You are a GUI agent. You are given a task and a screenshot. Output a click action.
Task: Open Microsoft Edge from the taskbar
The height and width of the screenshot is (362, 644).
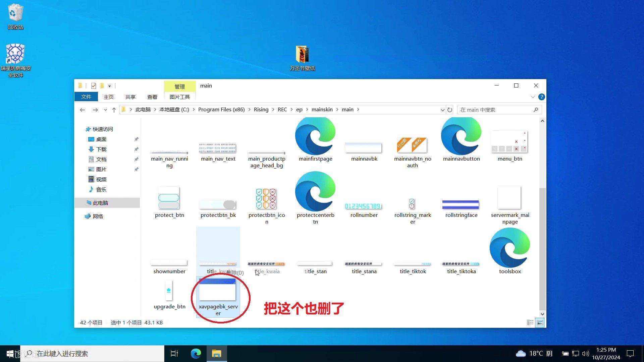pyautogui.click(x=196, y=354)
